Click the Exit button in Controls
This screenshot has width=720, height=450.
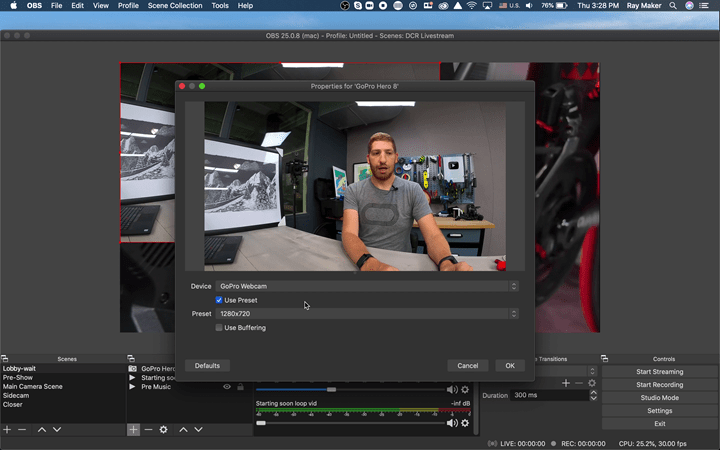pos(659,423)
